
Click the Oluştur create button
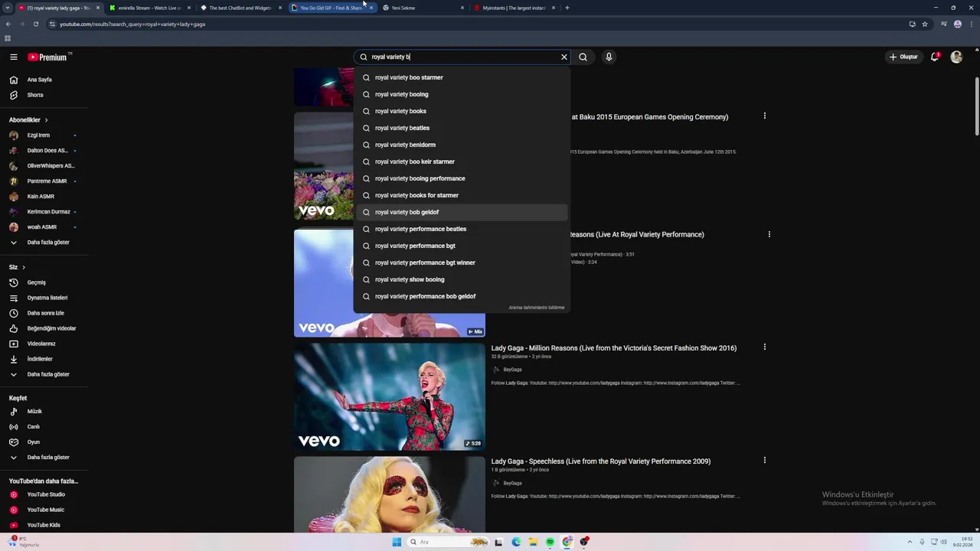coord(903,57)
